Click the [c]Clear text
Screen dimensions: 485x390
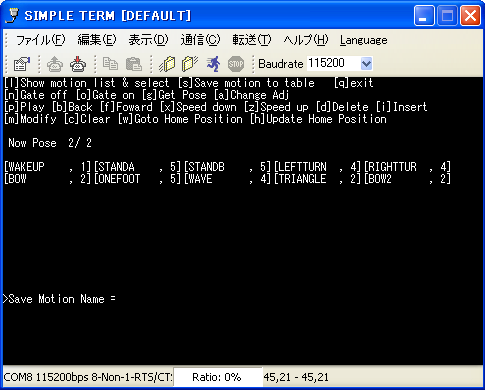(87, 119)
